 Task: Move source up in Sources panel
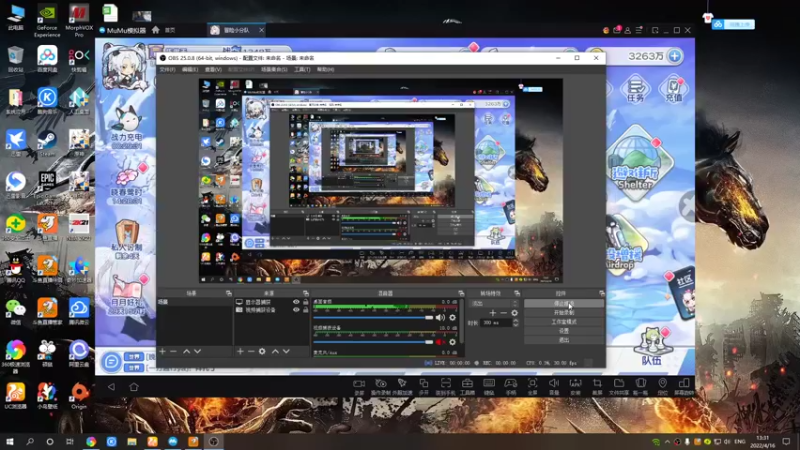pos(275,352)
